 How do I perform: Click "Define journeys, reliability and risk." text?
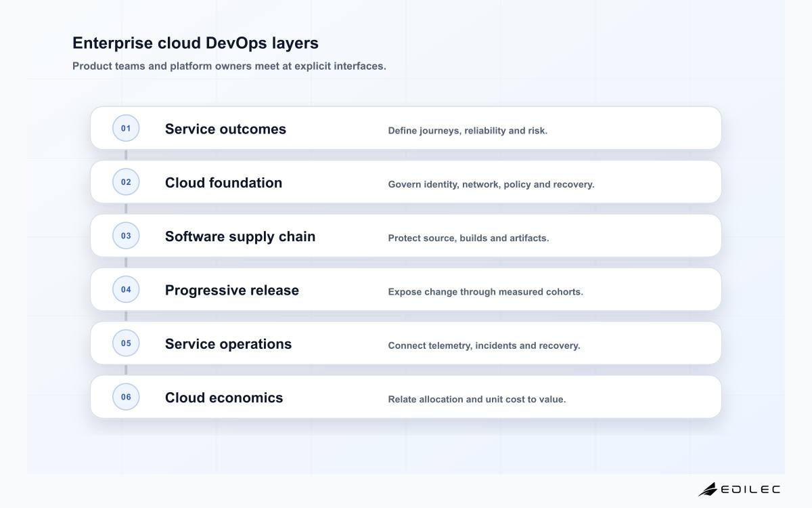(x=468, y=131)
